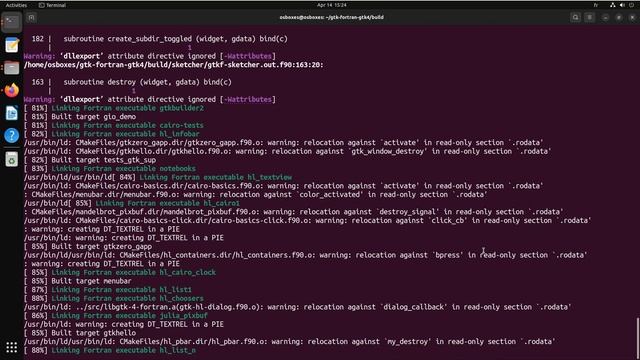The image size is (640, 360).
Task: Click the 'subroutine destroy (widget, gdata)' line 163
Action: pyautogui.click(x=131, y=82)
